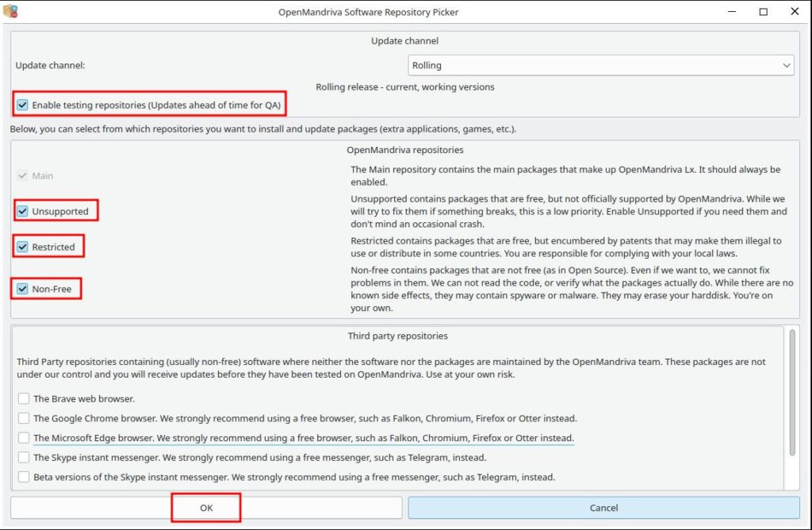Toggle the Restricted repository checkbox
This screenshot has height=530, width=812.
[x=22, y=247]
